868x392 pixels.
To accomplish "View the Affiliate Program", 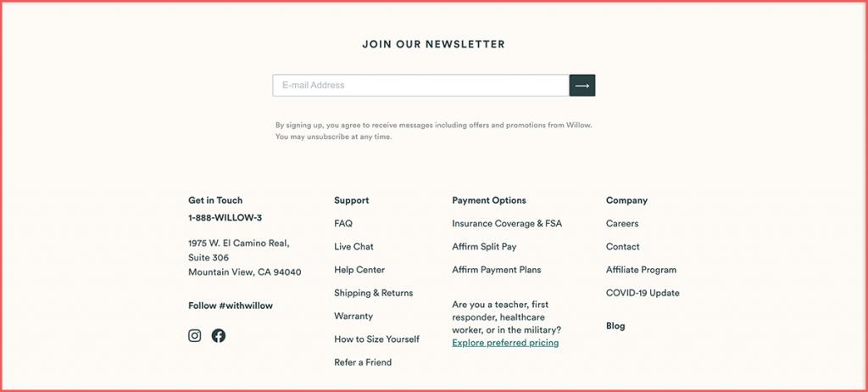I will [x=641, y=270].
